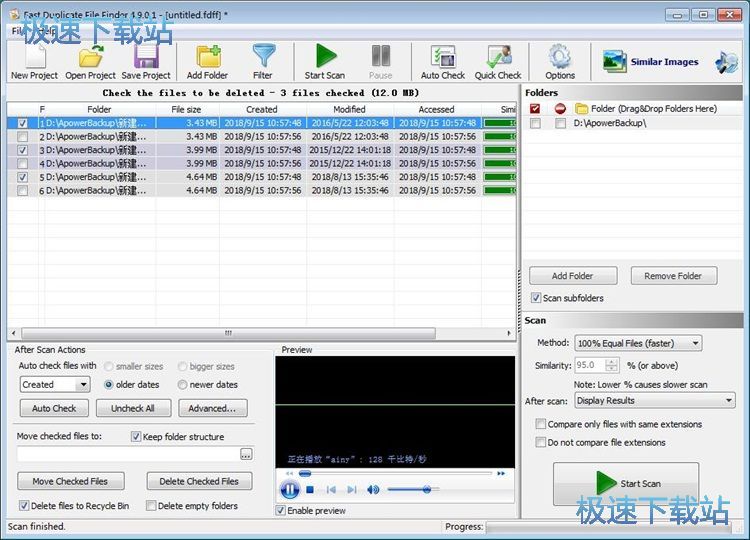Uncheck Keep folder structure
Screen dimensions: 750x540
pyautogui.click(x=136, y=437)
